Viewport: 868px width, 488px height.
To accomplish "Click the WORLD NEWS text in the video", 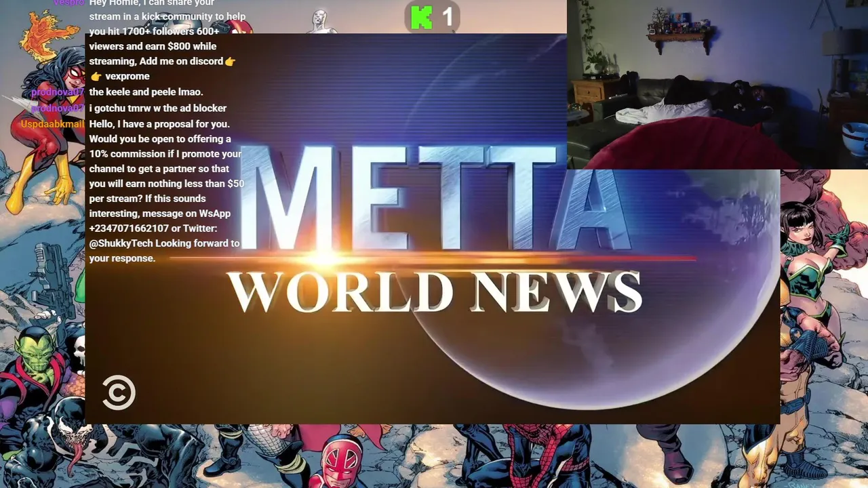I will [x=434, y=291].
